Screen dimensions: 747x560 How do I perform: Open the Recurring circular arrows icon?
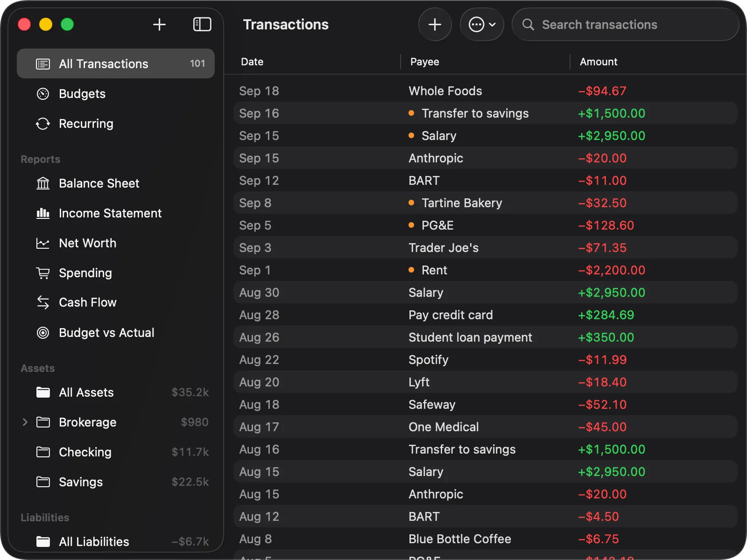[43, 124]
